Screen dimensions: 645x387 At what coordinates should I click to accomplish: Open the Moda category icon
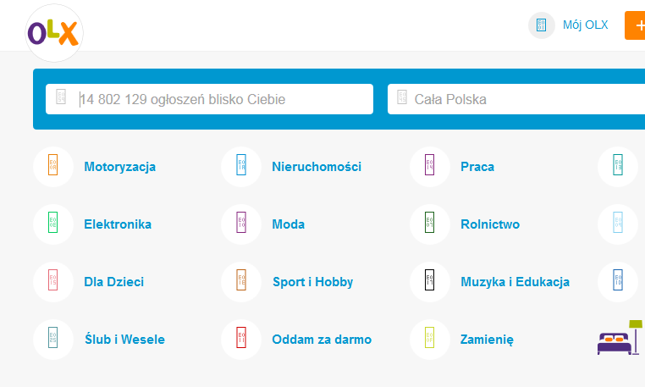[x=241, y=224]
